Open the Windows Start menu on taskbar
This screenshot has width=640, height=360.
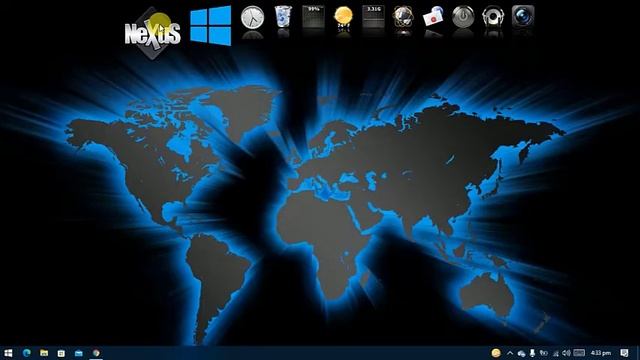(x=8, y=353)
